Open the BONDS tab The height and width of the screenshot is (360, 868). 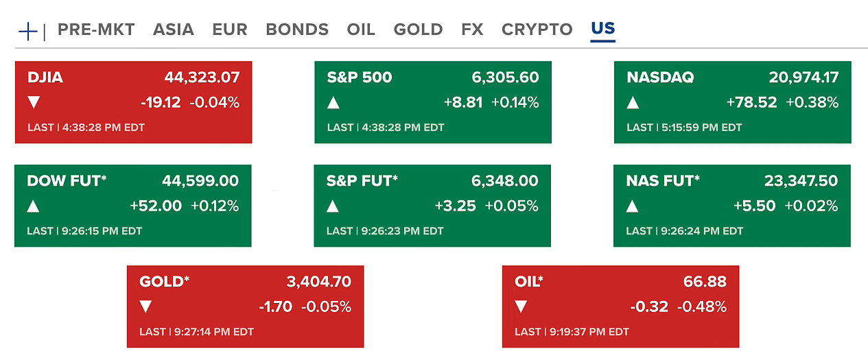(x=296, y=30)
